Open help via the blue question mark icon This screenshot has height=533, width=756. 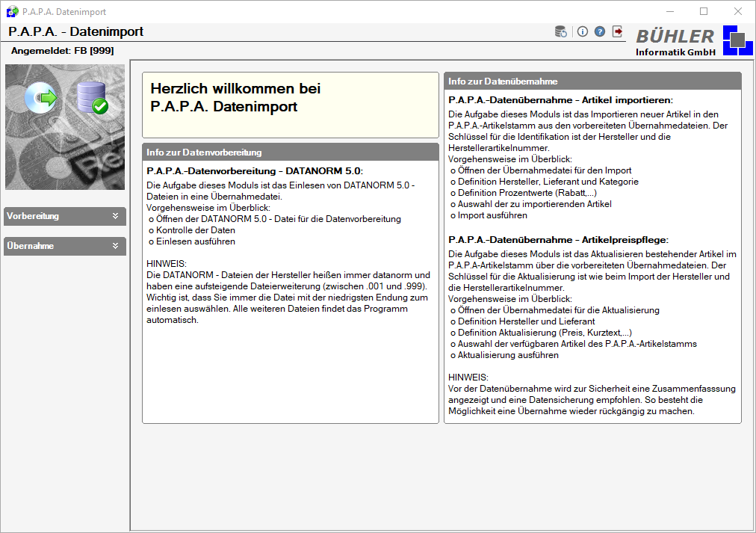coord(600,32)
